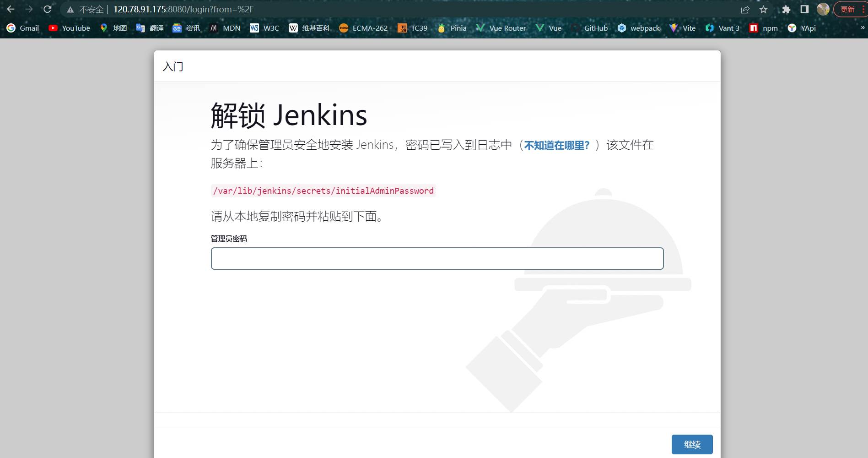
Task: Reload the page with the refresh icon
Action: click(47, 9)
